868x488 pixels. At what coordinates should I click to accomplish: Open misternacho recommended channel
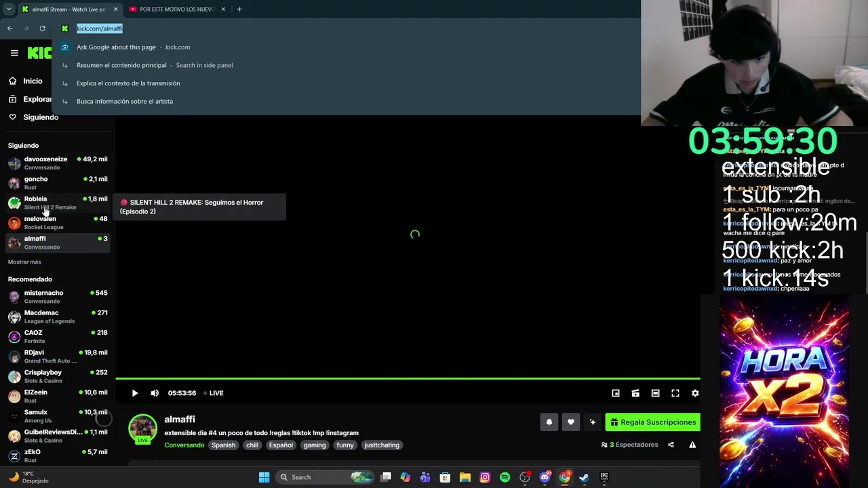coord(58,297)
